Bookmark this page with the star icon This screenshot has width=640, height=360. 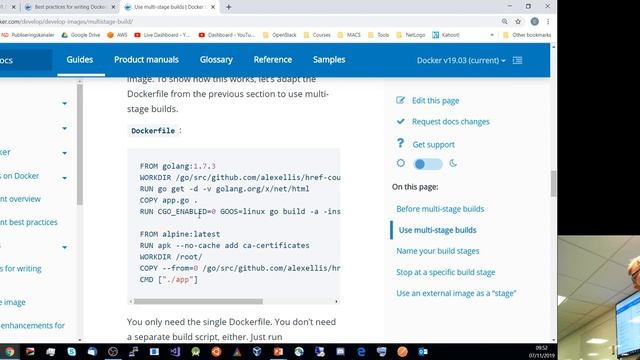pyautogui.click(x=518, y=22)
